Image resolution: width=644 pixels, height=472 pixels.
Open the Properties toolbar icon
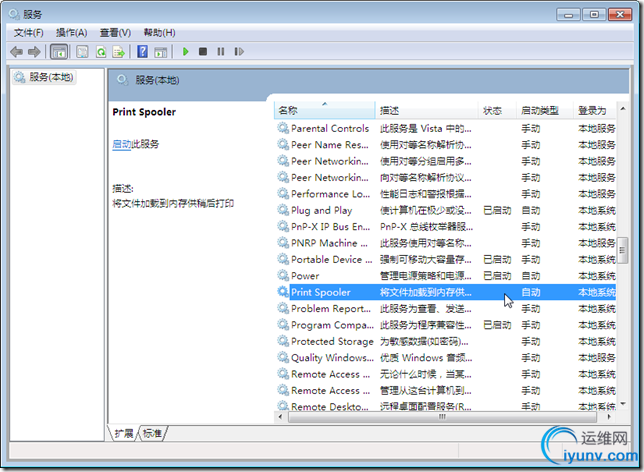(82, 52)
